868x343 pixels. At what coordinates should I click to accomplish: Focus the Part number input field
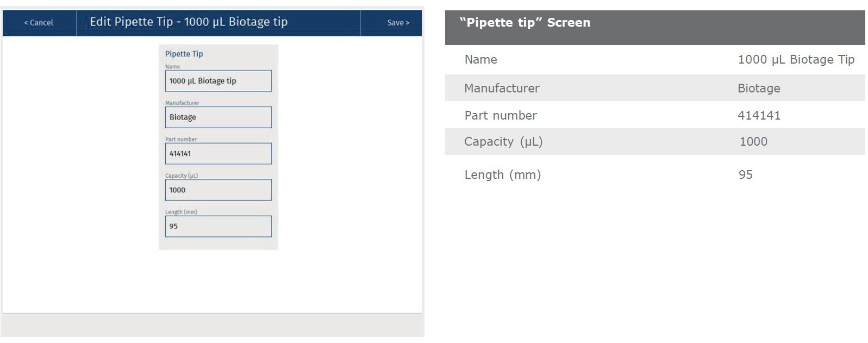point(218,154)
